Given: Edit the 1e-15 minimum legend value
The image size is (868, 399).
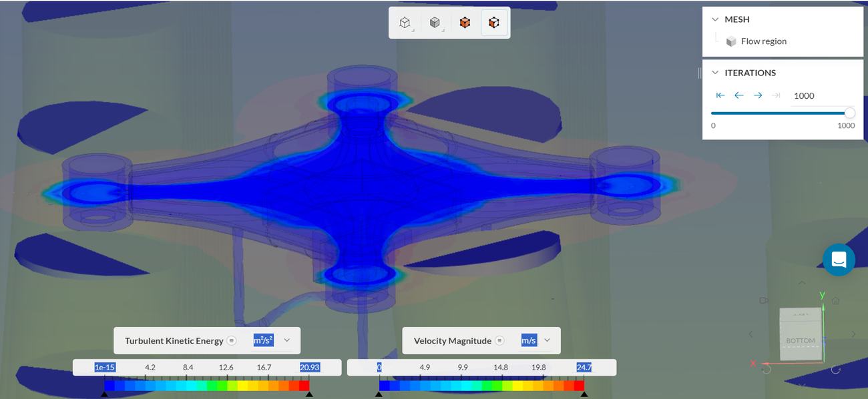Looking at the screenshot, I should (105, 367).
